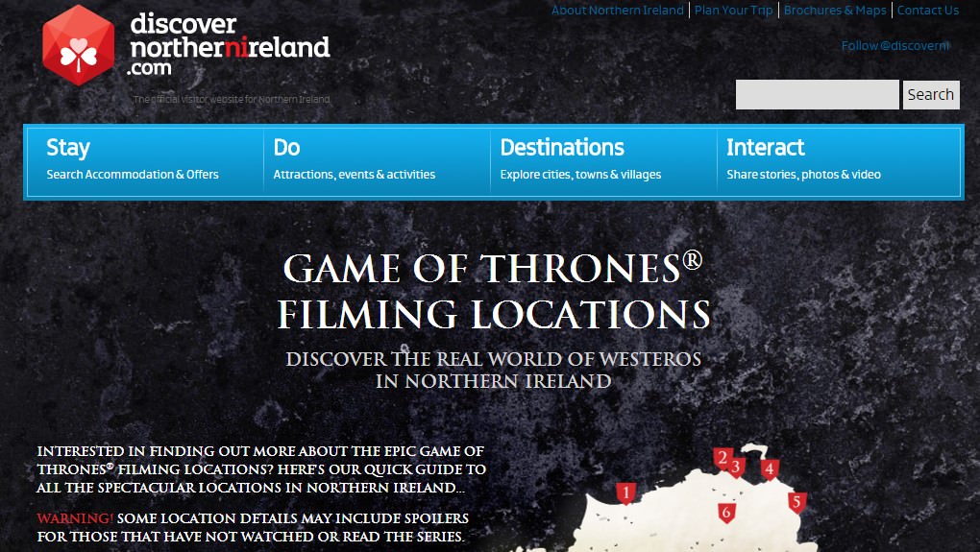This screenshot has width=980, height=552.
Task: Select map marker number 6
Action: [x=726, y=513]
